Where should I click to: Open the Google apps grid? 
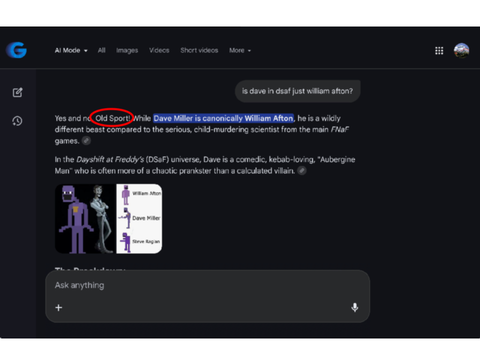(x=439, y=51)
